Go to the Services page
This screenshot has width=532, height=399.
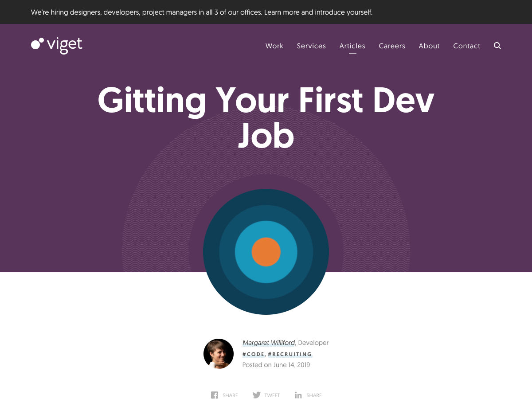pyautogui.click(x=311, y=46)
